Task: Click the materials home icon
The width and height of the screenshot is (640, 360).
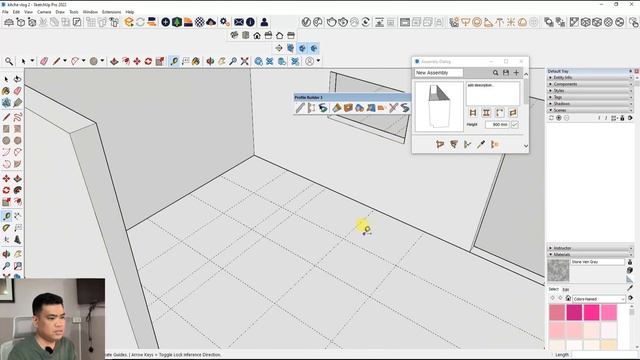Action: pyautogui.click(x=568, y=298)
